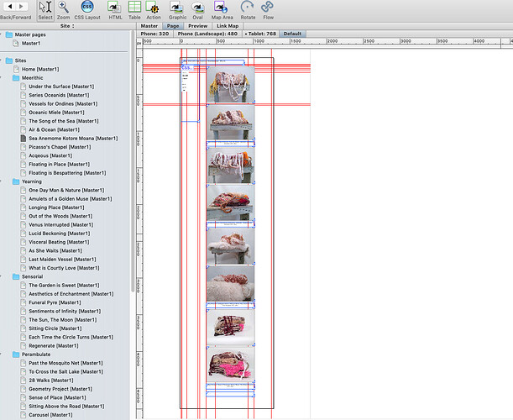Open Carousel [Master1] page

tap(50, 415)
